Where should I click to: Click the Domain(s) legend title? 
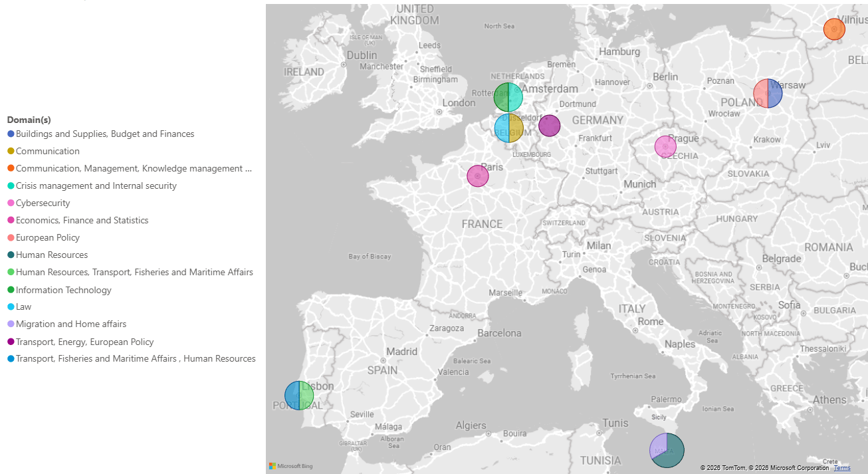[x=29, y=120]
